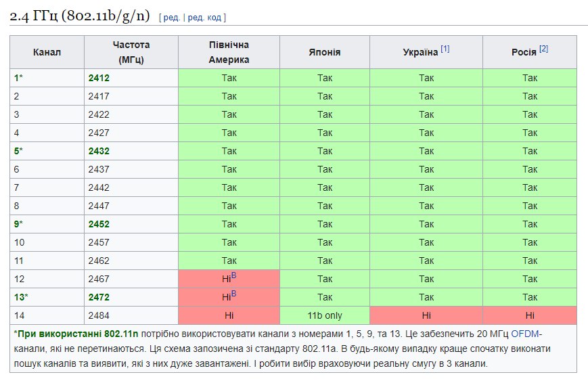Click frequency value 2462
588x381 pixels.
click(x=99, y=261)
